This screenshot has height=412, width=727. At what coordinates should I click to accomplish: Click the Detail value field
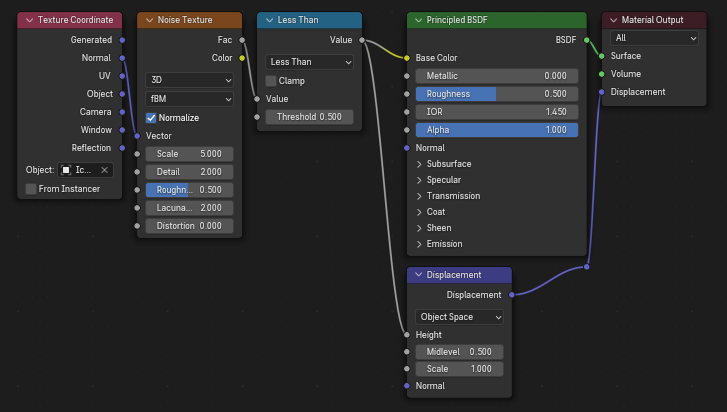pos(189,172)
